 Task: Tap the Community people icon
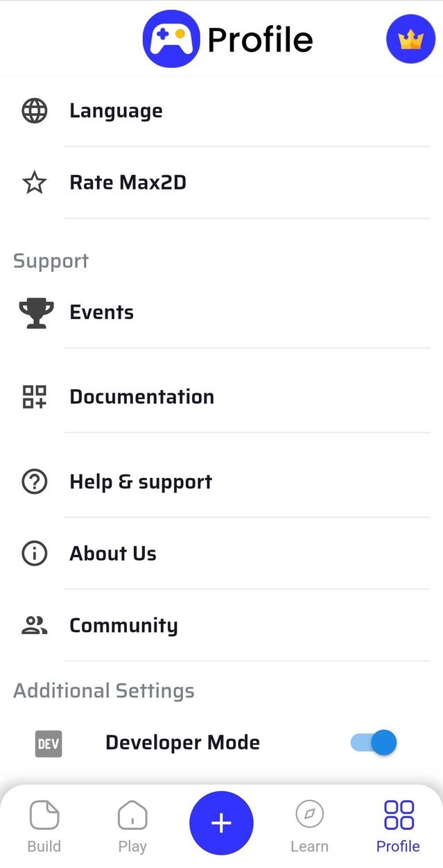coord(35,626)
